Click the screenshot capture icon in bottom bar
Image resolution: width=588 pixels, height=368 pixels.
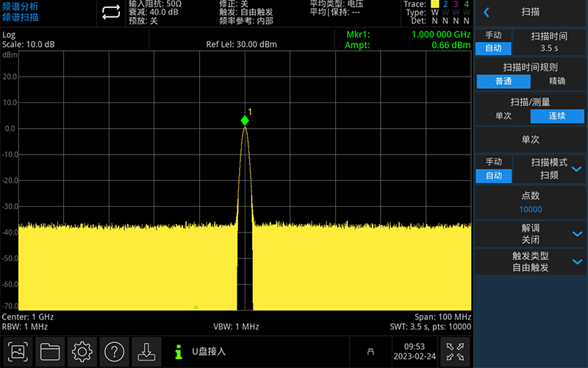point(18,352)
